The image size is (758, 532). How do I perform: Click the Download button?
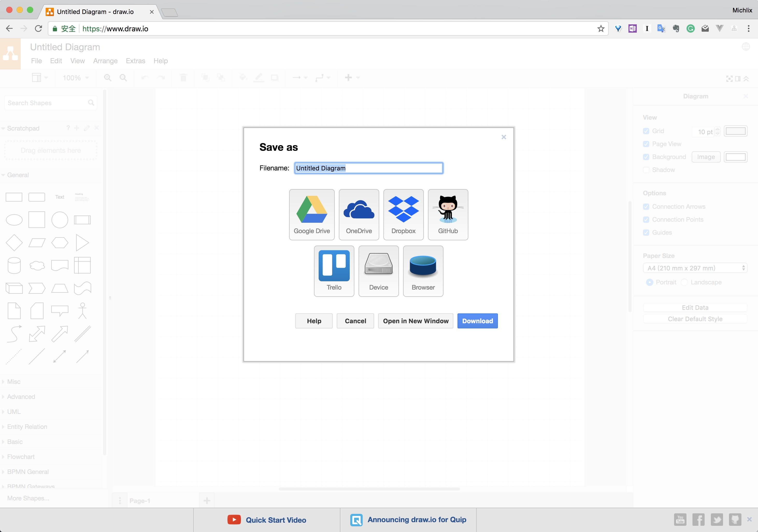(x=477, y=321)
